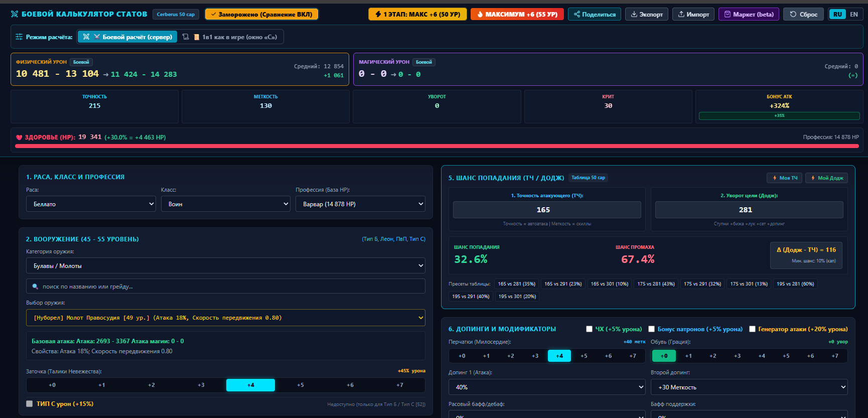Switch language to RU
868x418 pixels.
point(837,14)
